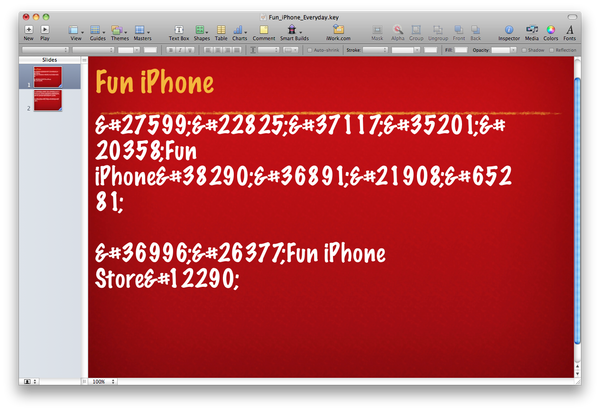Image resolution: width=600 pixels, height=411 pixels.
Task: Open the Opacity dropdown
Action: click(x=504, y=50)
